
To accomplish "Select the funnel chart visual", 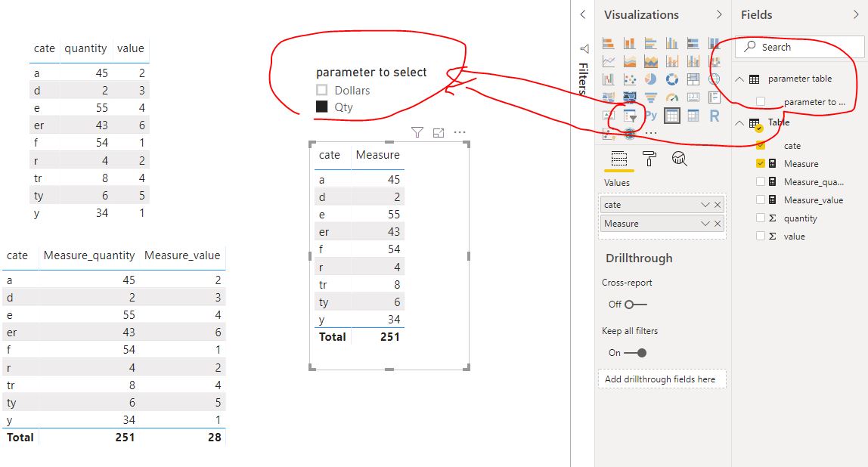I will tap(650, 98).
